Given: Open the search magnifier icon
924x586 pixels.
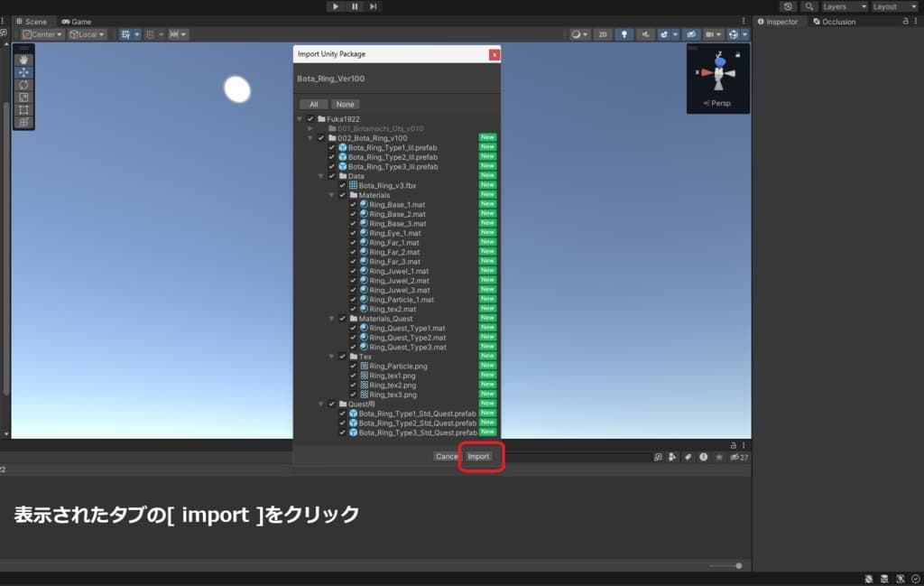Looking at the screenshot, I should click(809, 6).
